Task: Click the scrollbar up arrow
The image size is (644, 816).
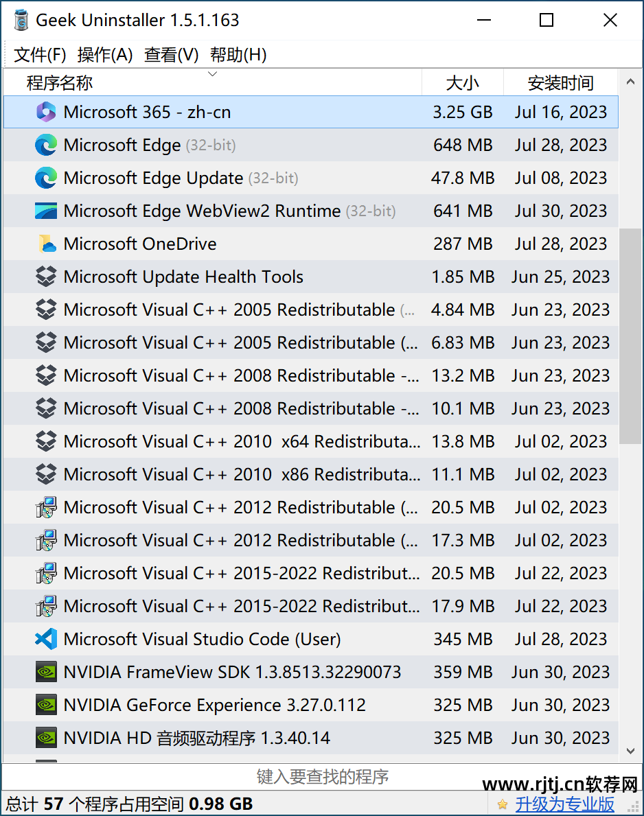Action: click(x=630, y=83)
